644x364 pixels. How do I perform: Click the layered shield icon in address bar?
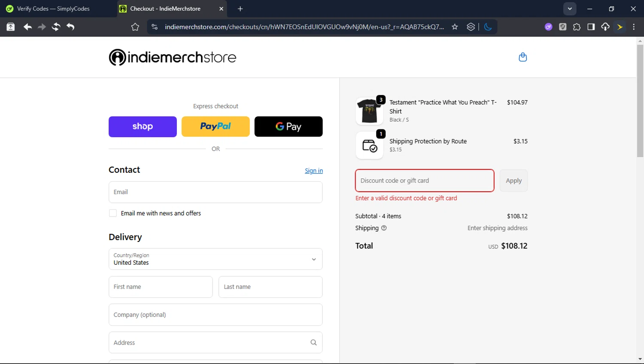click(471, 27)
